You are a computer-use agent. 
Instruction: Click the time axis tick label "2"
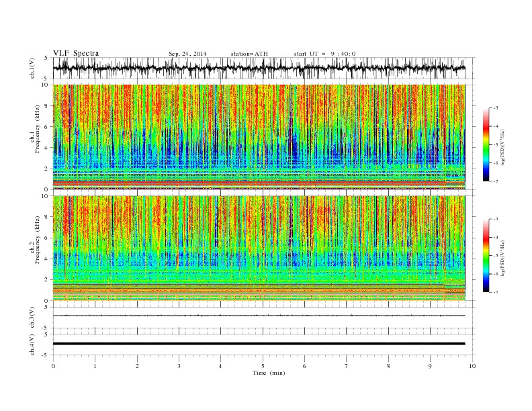137,366
